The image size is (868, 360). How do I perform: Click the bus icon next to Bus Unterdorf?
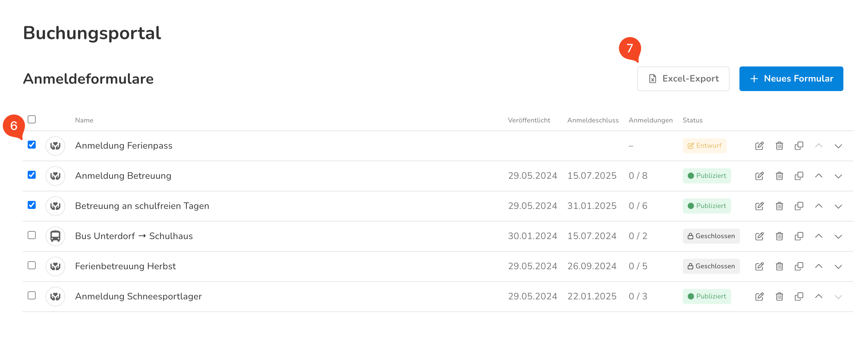click(x=55, y=236)
